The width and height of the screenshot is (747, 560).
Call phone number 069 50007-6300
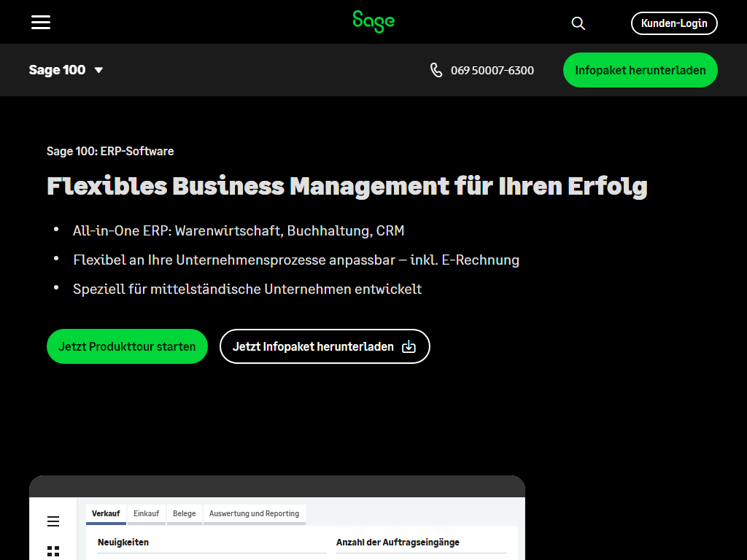(492, 71)
